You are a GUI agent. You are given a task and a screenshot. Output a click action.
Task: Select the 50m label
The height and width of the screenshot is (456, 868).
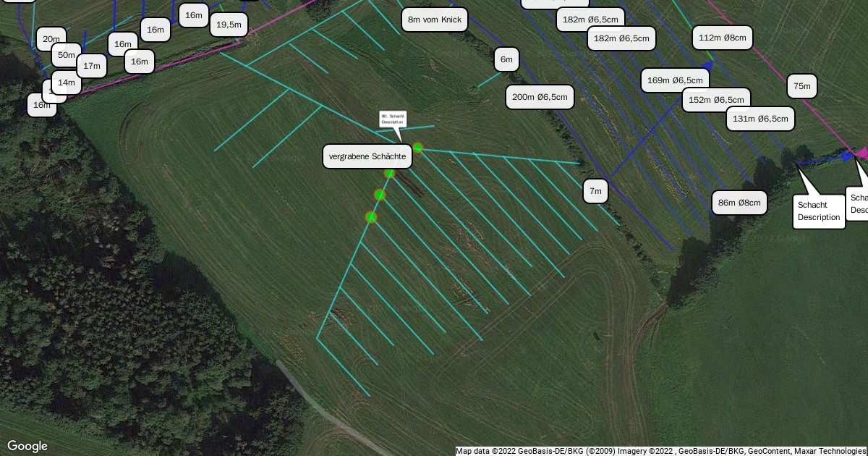(x=66, y=55)
